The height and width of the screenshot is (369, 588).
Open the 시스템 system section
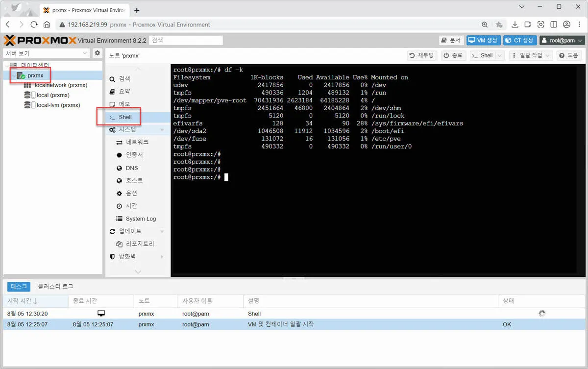tap(127, 129)
